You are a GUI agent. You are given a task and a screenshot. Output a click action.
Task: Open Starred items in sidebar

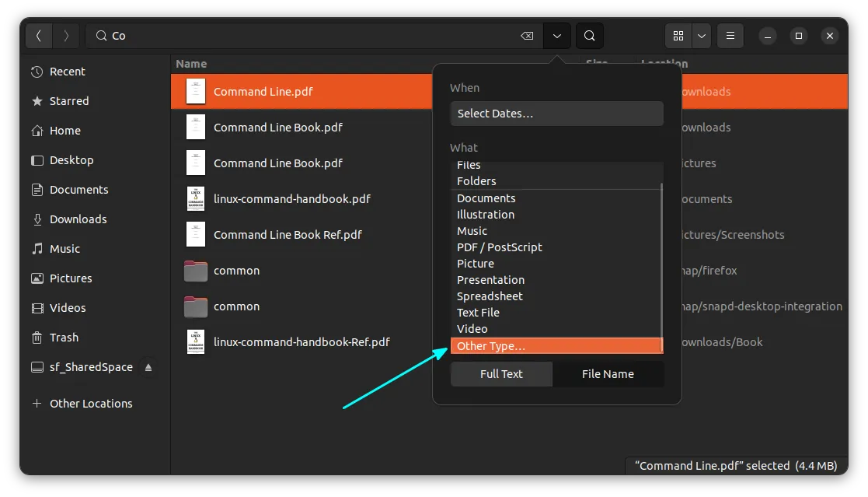tap(69, 101)
